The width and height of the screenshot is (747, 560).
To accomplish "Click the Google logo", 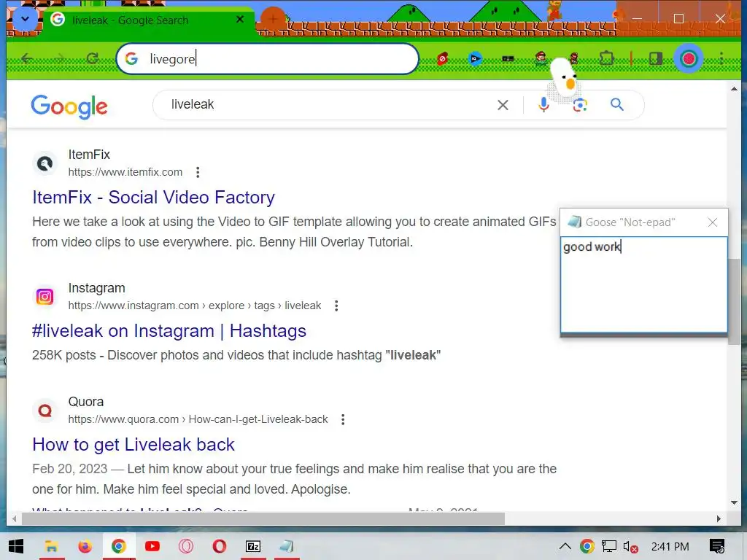I will tap(69, 106).
